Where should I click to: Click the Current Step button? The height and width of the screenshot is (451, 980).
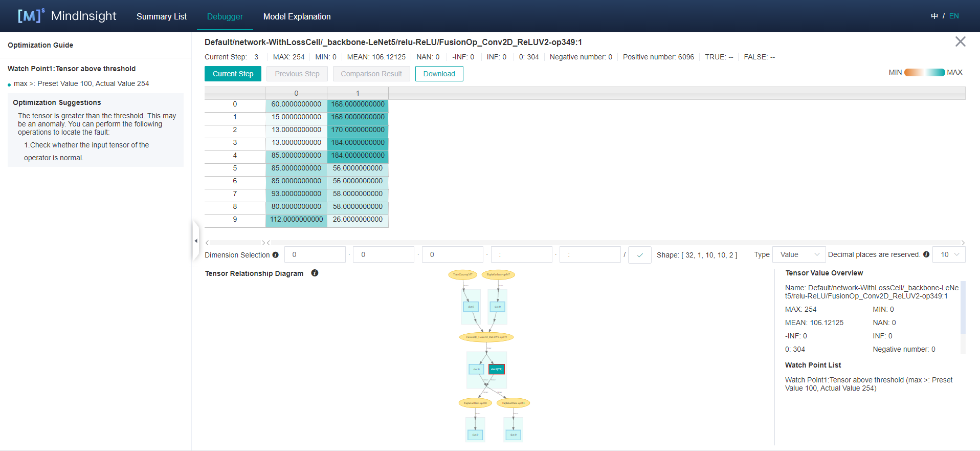click(233, 74)
